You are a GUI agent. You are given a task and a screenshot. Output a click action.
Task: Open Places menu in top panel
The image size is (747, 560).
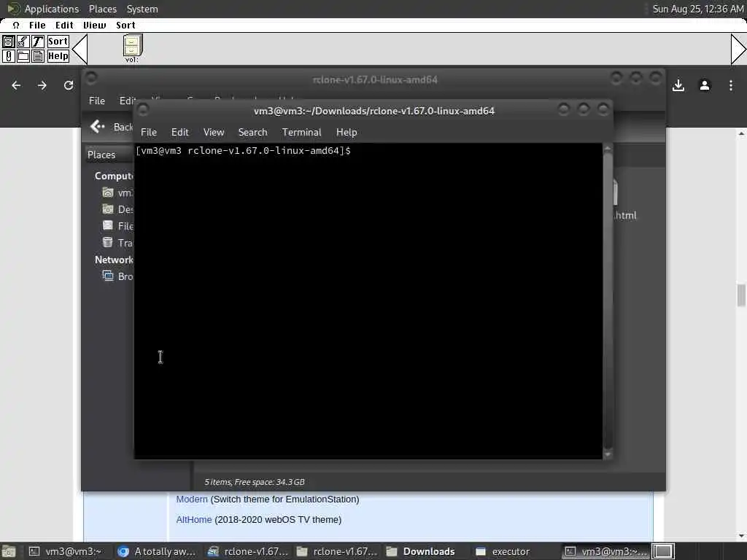(x=102, y=9)
